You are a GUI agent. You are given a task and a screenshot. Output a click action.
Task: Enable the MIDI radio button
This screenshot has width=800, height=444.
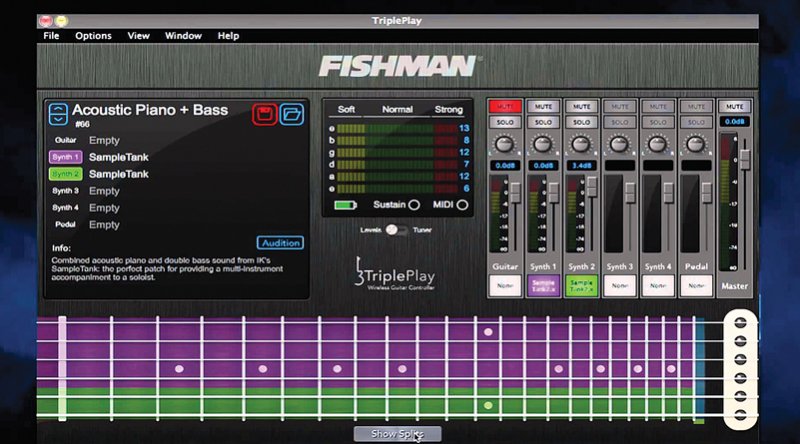(x=462, y=205)
